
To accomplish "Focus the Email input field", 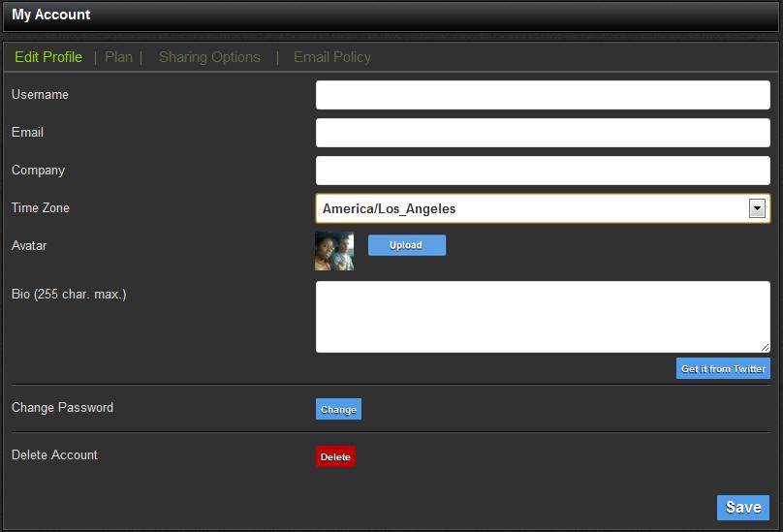I will [543, 133].
